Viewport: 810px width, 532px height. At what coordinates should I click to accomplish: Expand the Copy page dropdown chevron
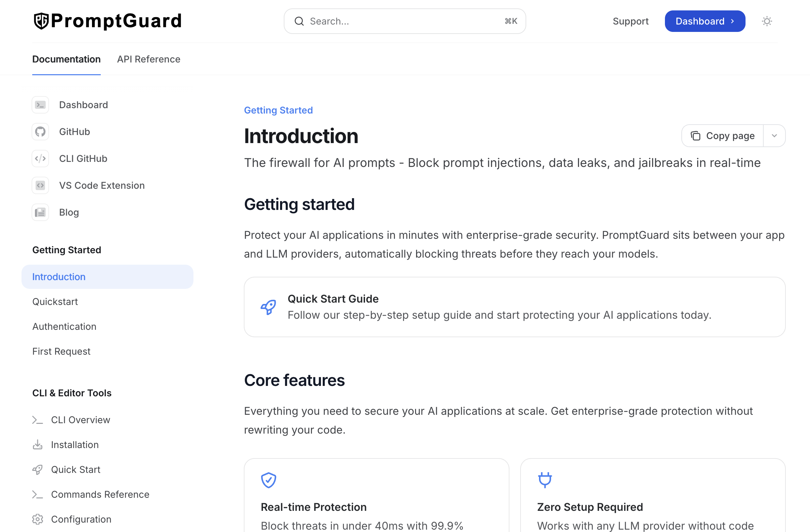click(x=774, y=135)
